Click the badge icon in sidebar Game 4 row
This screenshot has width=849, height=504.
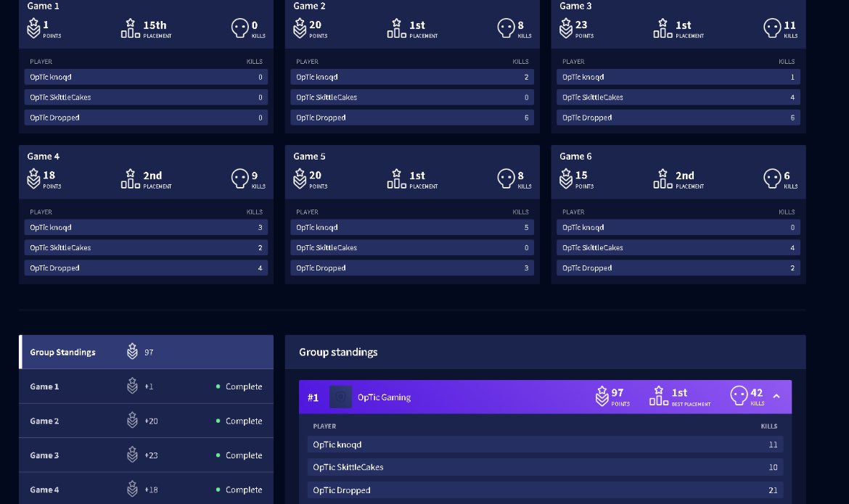tap(133, 489)
